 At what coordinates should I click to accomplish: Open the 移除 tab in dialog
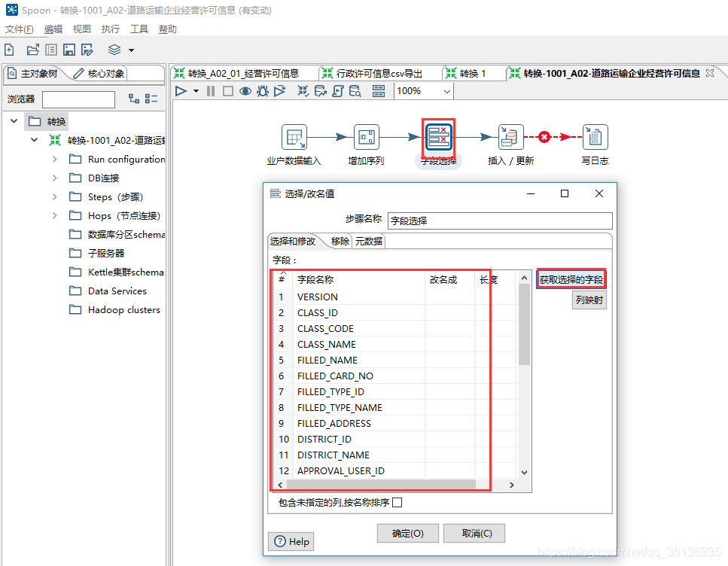tap(340, 241)
